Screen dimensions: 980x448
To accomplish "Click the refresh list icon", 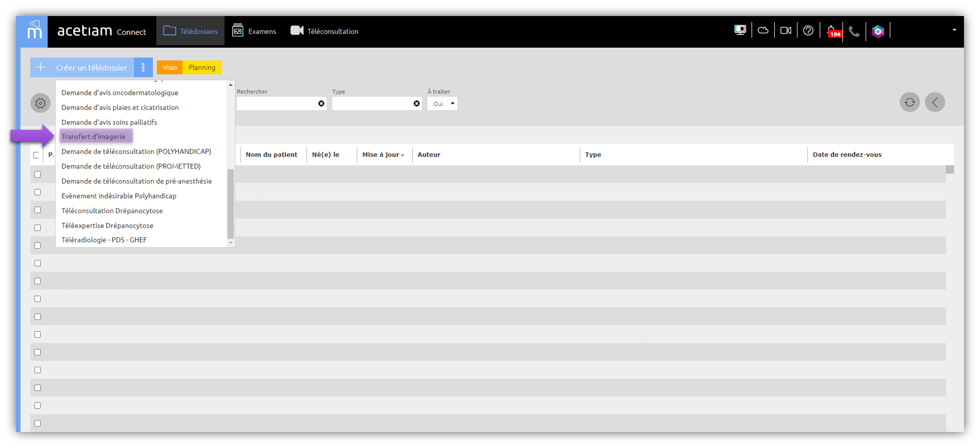I will point(909,102).
